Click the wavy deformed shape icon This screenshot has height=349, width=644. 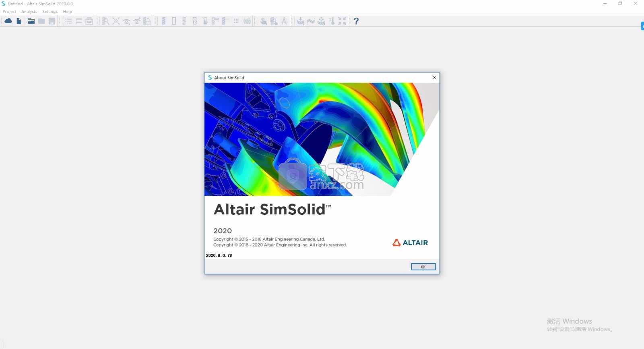click(x=311, y=21)
